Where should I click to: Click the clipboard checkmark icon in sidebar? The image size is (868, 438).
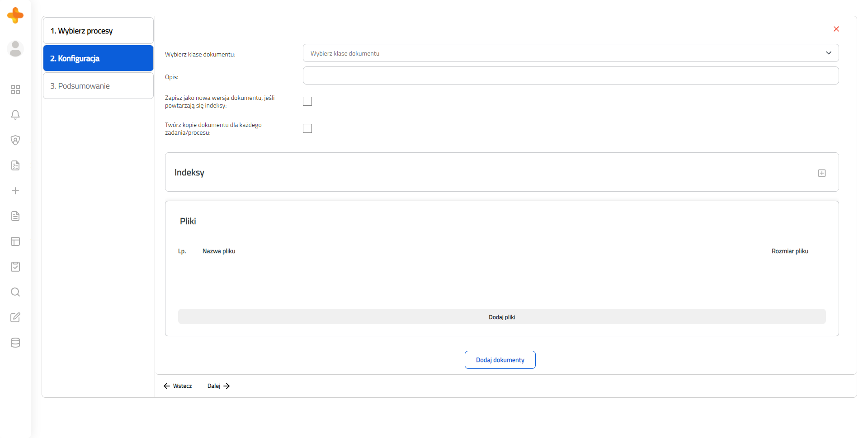click(15, 267)
